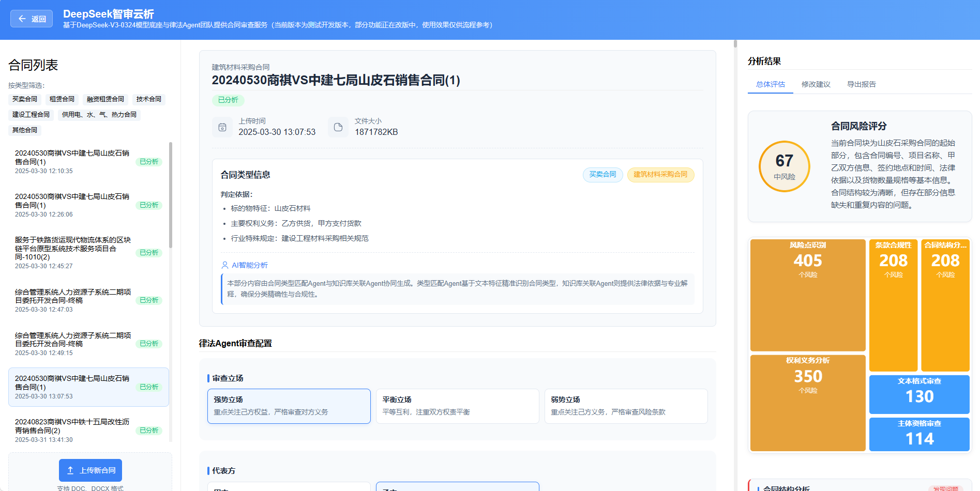Click the 风险点识别 405 risk tile
The image size is (980, 491).
[808, 295]
